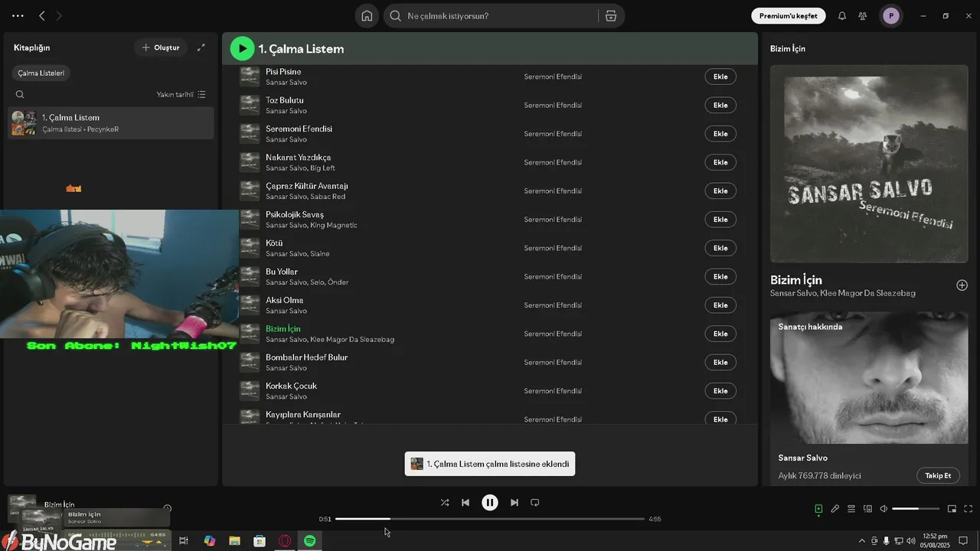Select the Bombalar Hedef Bulur track title
The height and width of the screenshot is (551, 980).
coord(306,357)
